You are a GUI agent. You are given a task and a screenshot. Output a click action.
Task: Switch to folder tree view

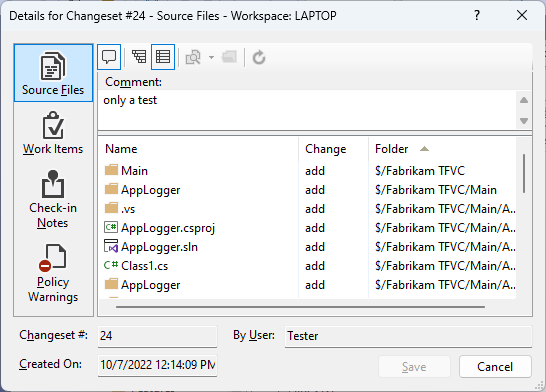(x=139, y=57)
